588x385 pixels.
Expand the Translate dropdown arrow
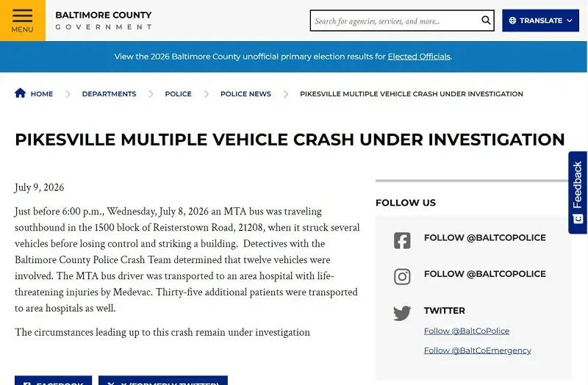pos(570,21)
